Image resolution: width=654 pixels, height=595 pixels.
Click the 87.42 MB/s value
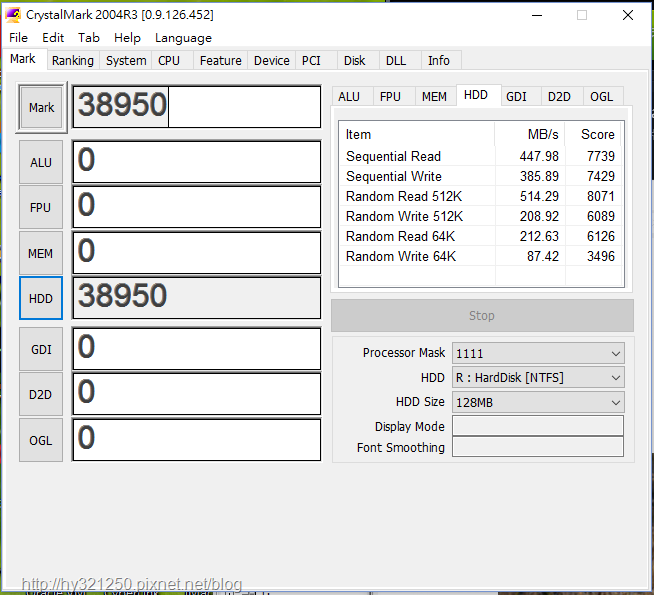click(x=543, y=256)
